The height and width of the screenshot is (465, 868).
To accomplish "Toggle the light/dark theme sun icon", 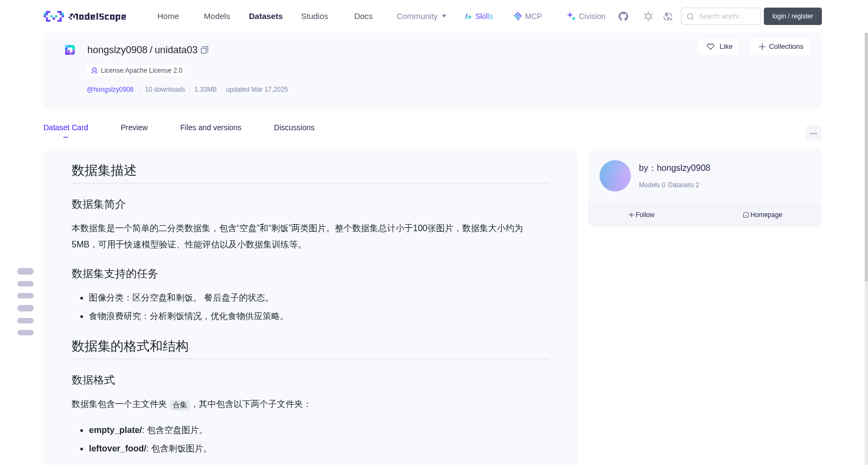I will click(648, 16).
